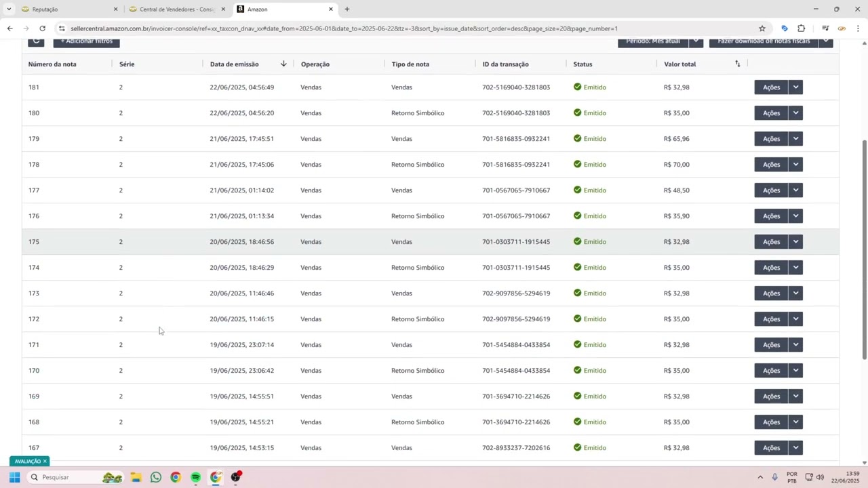The height and width of the screenshot is (488, 868).
Task: Go back in browser history
Action: tap(9, 28)
